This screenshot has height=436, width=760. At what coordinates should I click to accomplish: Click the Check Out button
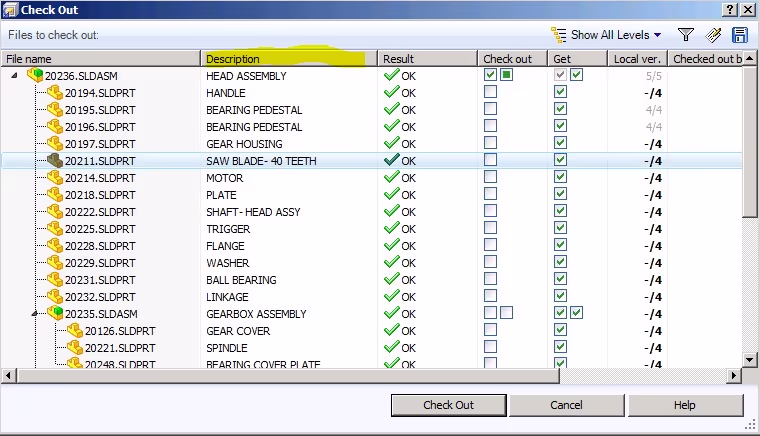(x=448, y=405)
